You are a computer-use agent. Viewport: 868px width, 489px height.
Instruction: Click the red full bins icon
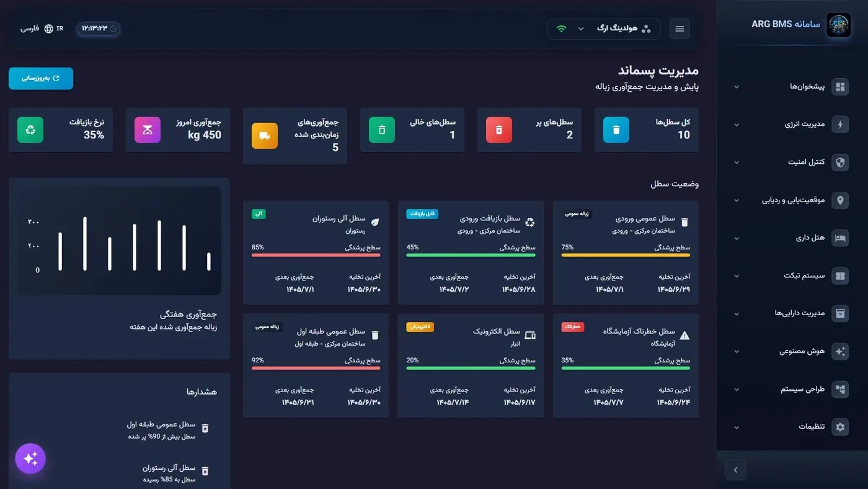[x=499, y=130]
